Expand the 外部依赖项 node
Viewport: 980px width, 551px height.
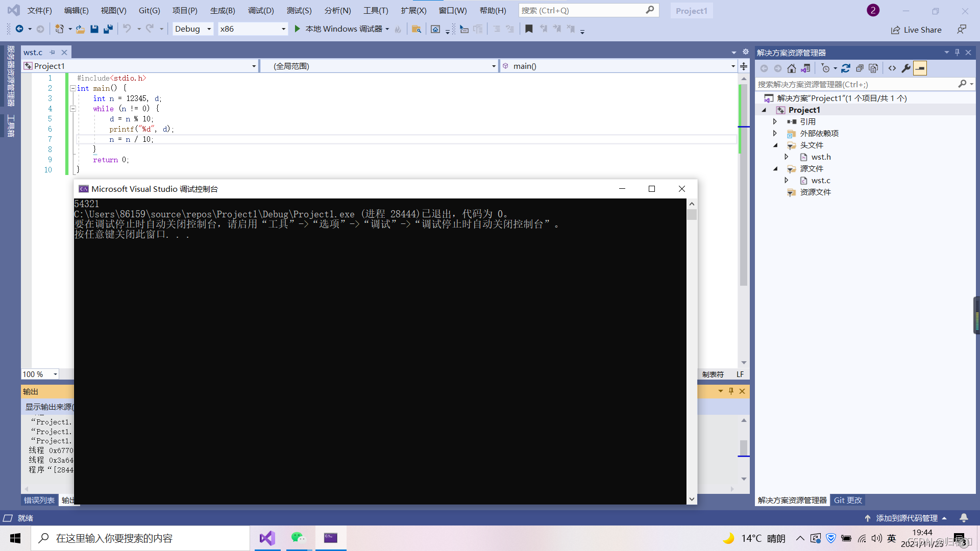[775, 134]
